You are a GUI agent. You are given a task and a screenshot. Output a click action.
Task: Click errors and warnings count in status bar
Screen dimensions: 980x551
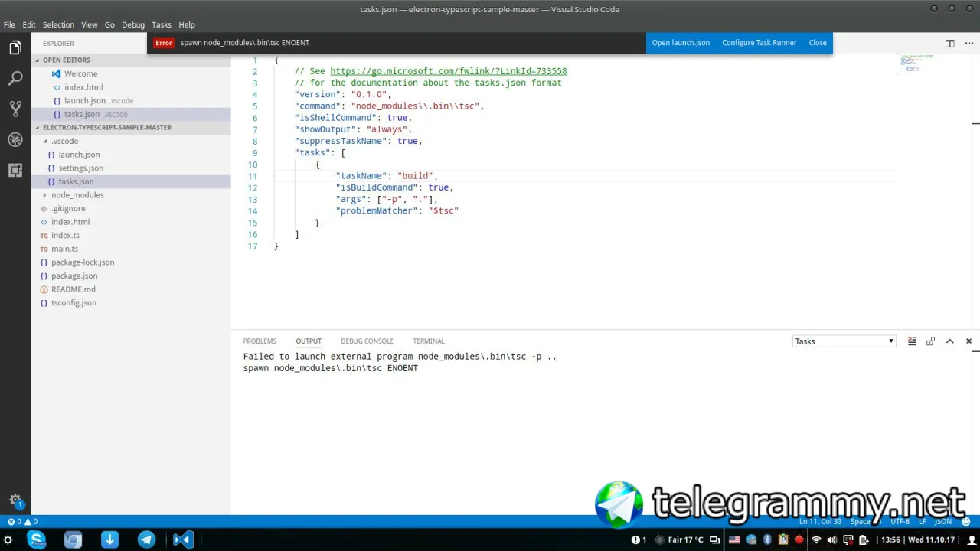click(22, 522)
